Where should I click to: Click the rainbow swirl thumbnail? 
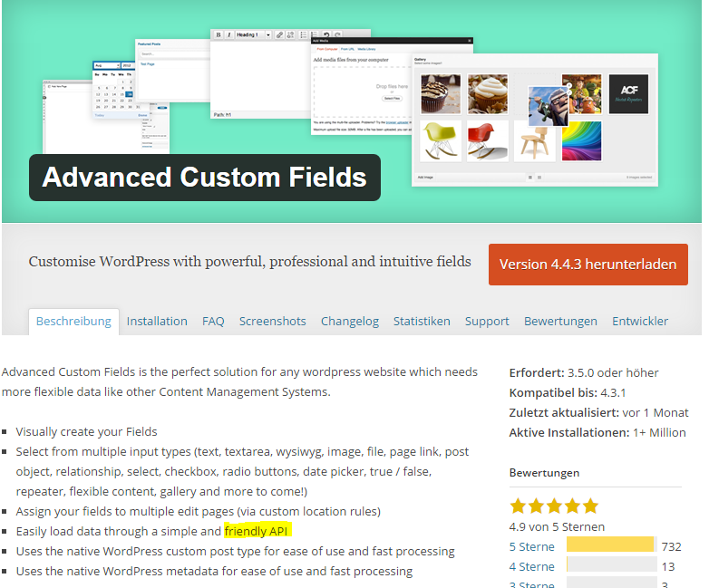pyautogui.click(x=582, y=141)
